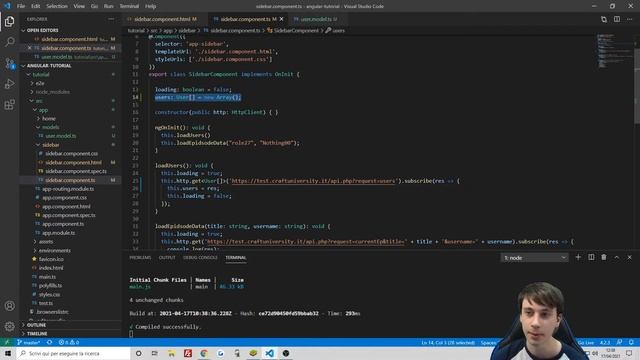
Task: Expand the node_modules folder
Action: 52,92
